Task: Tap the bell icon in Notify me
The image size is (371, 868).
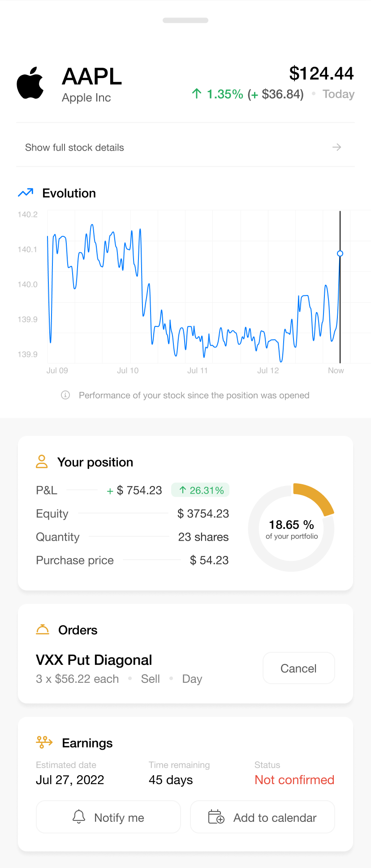Action: [79, 817]
